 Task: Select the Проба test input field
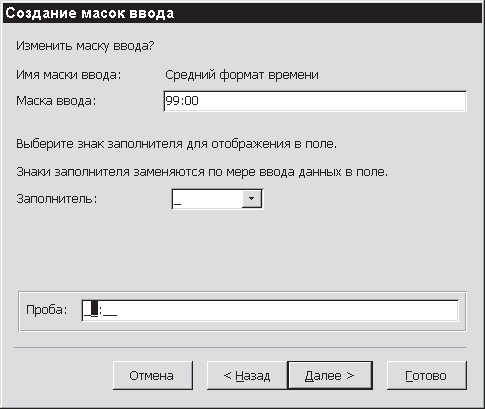(270, 310)
